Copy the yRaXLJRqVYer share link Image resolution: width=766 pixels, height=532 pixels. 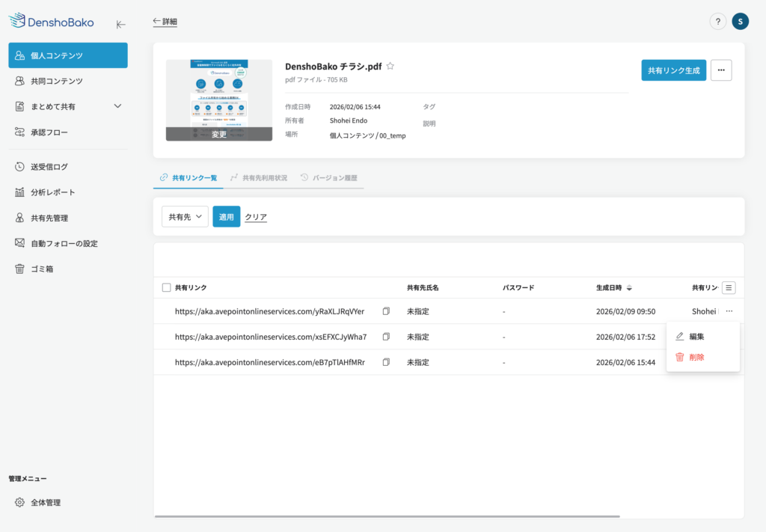(x=386, y=311)
